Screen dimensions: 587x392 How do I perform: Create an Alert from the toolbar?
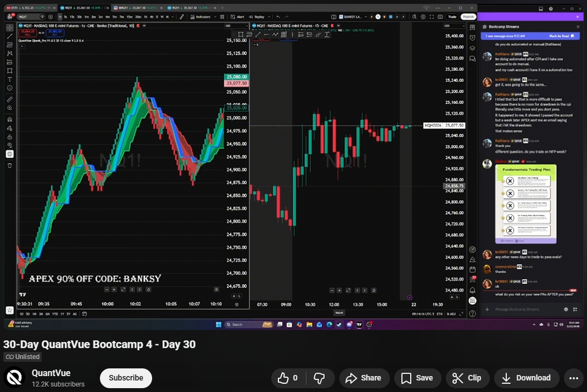coord(237,17)
